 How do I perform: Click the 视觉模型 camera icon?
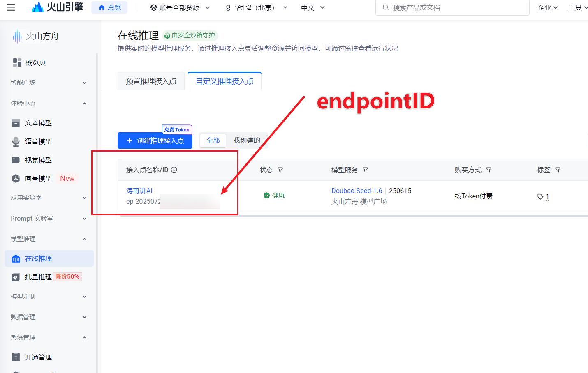(x=16, y=160)
